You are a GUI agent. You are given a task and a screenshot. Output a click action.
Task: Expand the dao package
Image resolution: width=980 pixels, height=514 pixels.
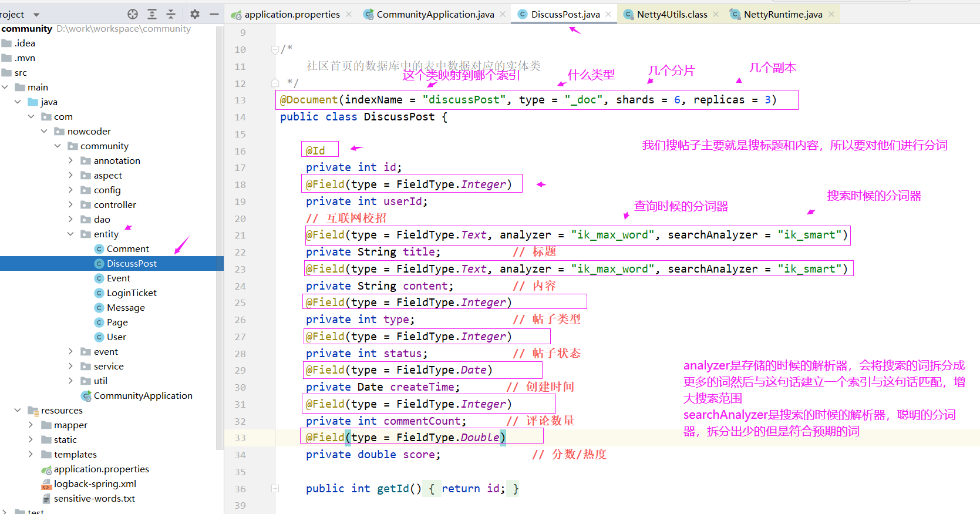point(70,219)
